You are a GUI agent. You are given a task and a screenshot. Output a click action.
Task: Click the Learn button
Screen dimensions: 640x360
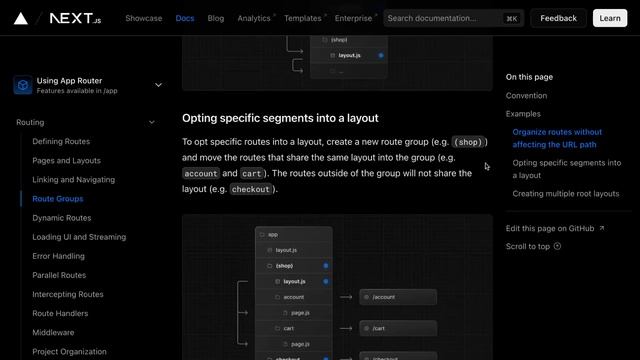(x=610, y=18)
